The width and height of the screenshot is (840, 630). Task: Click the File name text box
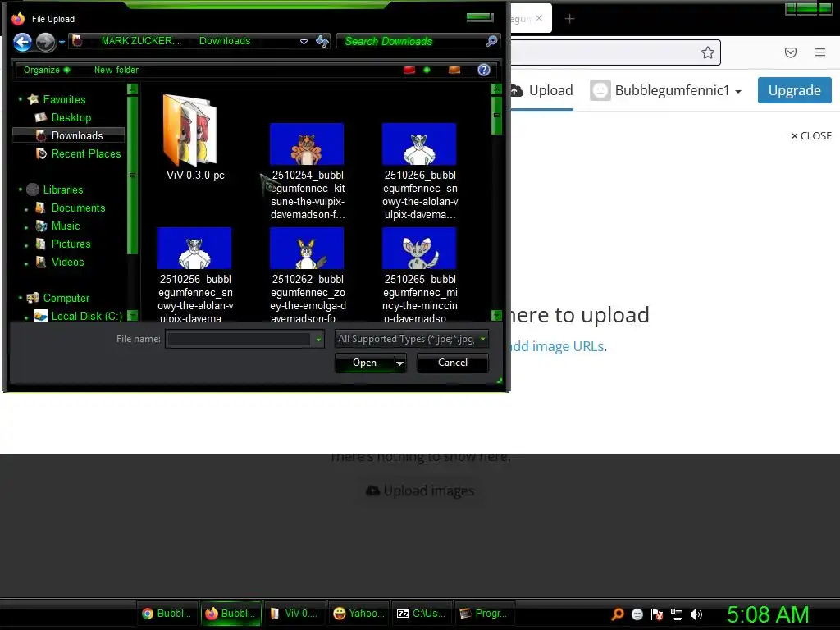(239, 339)
